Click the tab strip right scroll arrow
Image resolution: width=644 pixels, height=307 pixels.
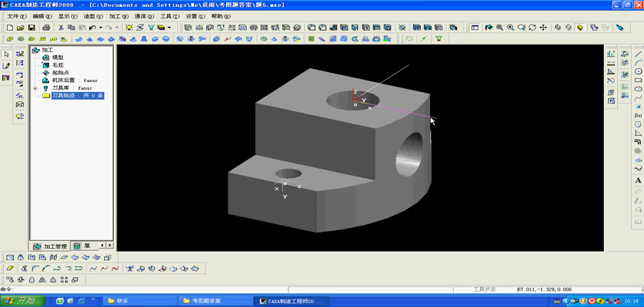[x=110, y=246]
